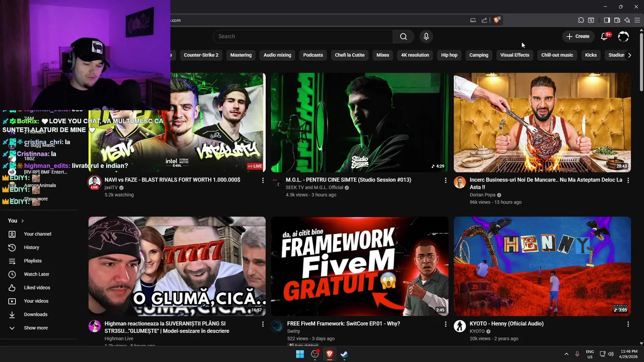Click the OBS icon in the taskbar

pos(315,354)
